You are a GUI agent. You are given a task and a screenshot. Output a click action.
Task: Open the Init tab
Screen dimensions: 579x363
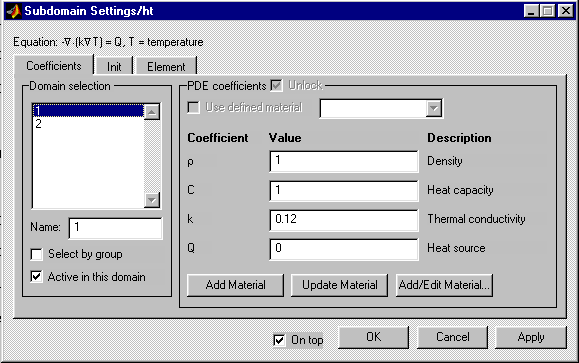click(x=114, y=66)
